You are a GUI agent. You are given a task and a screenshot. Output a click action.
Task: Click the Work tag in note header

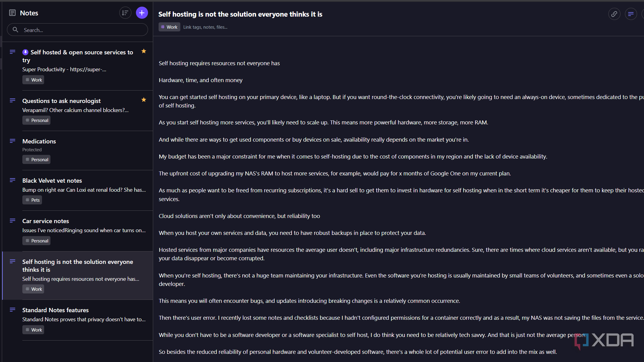click(169, 27)
